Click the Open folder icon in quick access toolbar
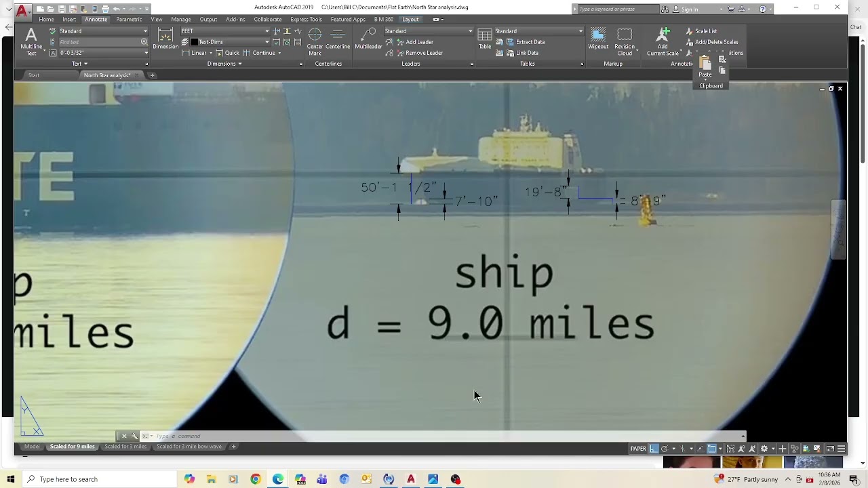 52,9
